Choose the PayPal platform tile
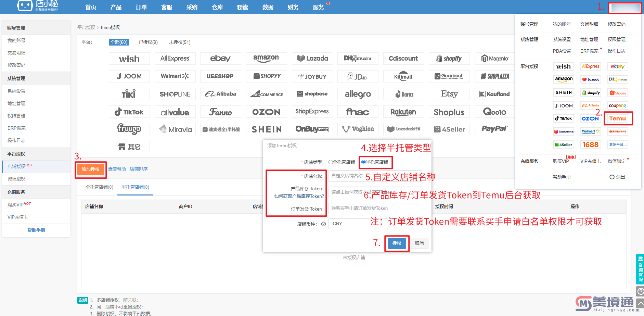644x316 pixels. [495, 129]
